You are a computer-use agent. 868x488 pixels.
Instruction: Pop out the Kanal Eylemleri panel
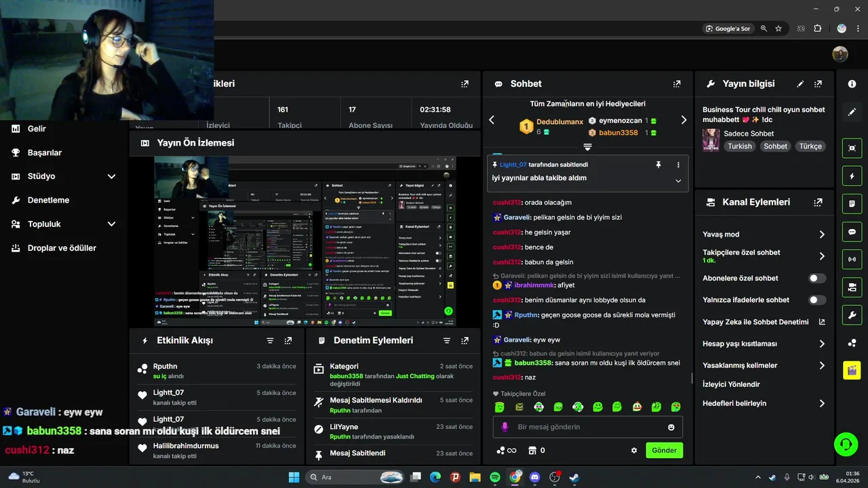[x=818, y=202]
